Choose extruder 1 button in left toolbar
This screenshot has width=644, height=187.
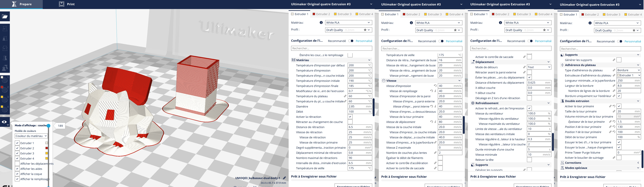coord(5,80)
